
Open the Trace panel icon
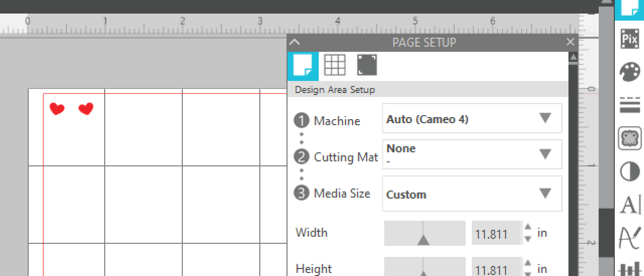pos(629,138)
